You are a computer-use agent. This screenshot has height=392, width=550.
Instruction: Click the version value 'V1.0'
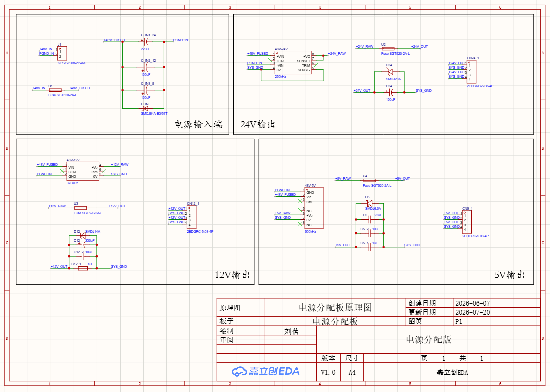[328, 372]
